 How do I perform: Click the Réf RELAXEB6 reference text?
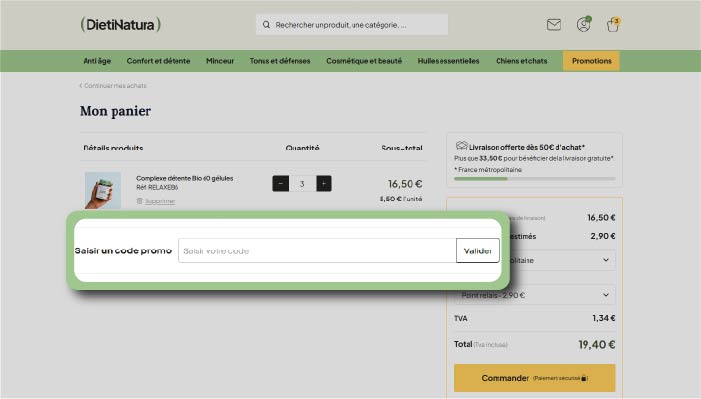coord(157,187)
